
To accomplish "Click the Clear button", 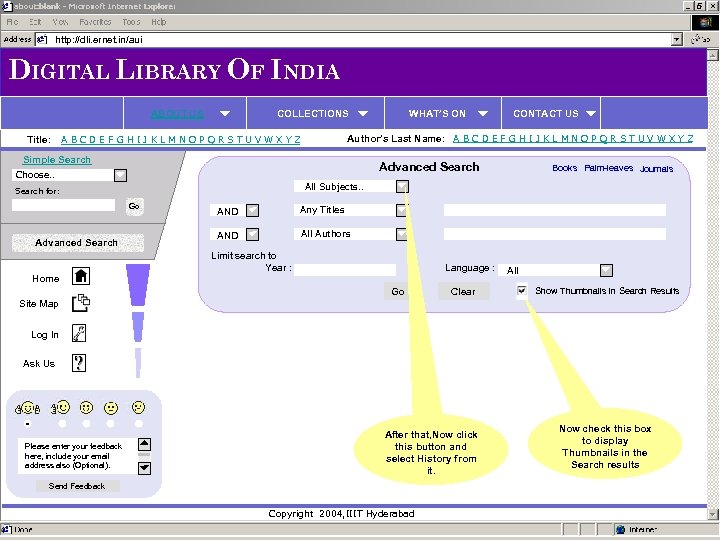I will pos(463,292).
